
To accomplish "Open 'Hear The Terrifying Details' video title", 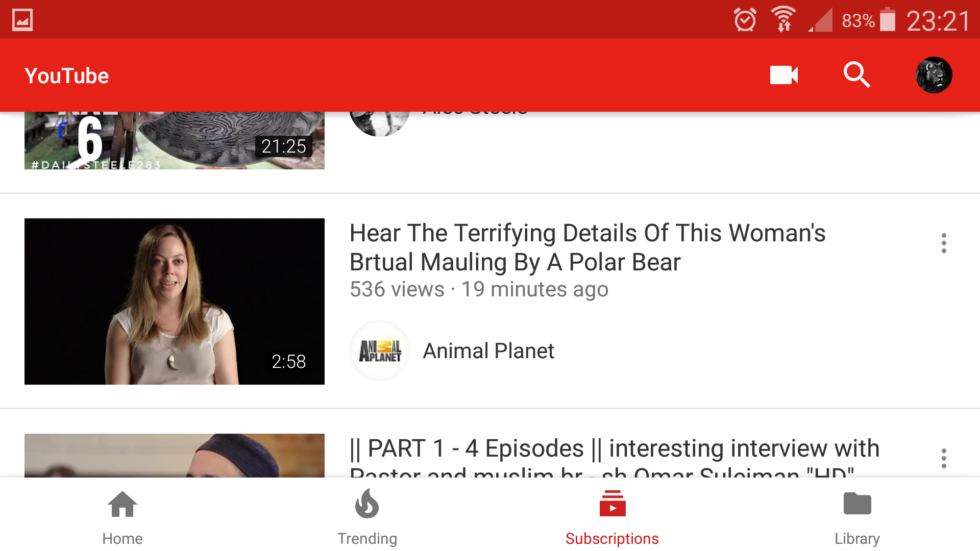I will point(587,247).
